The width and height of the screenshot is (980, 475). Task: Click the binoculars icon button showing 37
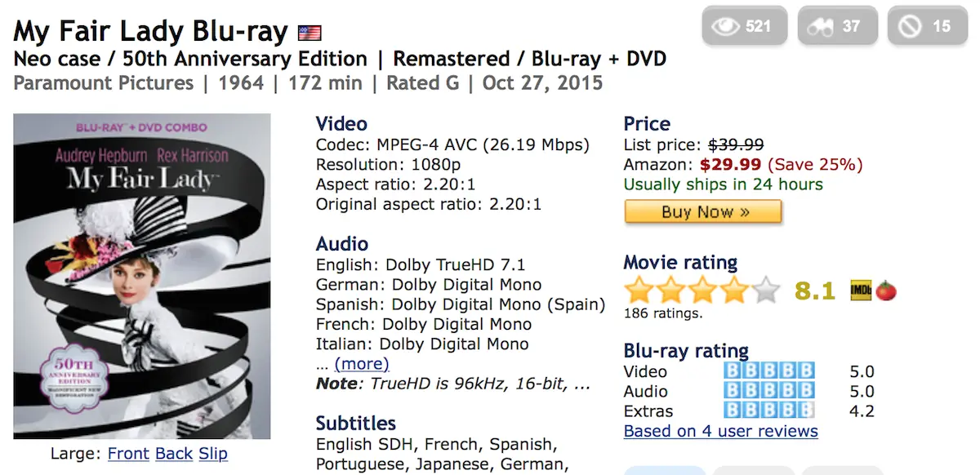835,26
